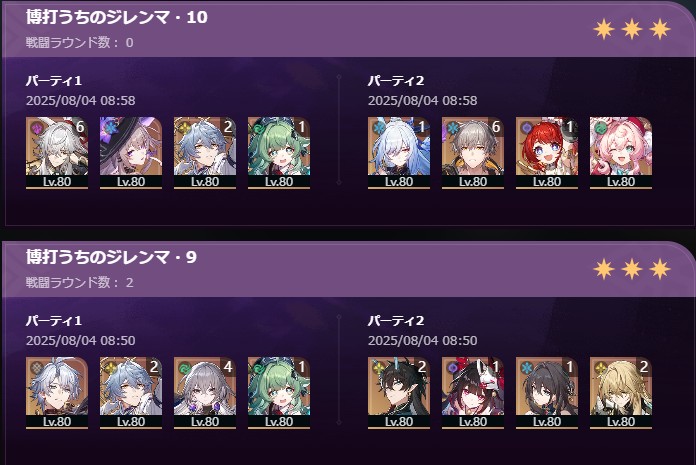Viewport: 696px width, 465px height.
Task: Select the dark-haired eidolon 1 character in stage 9 party 2
Action: (547, 393)
